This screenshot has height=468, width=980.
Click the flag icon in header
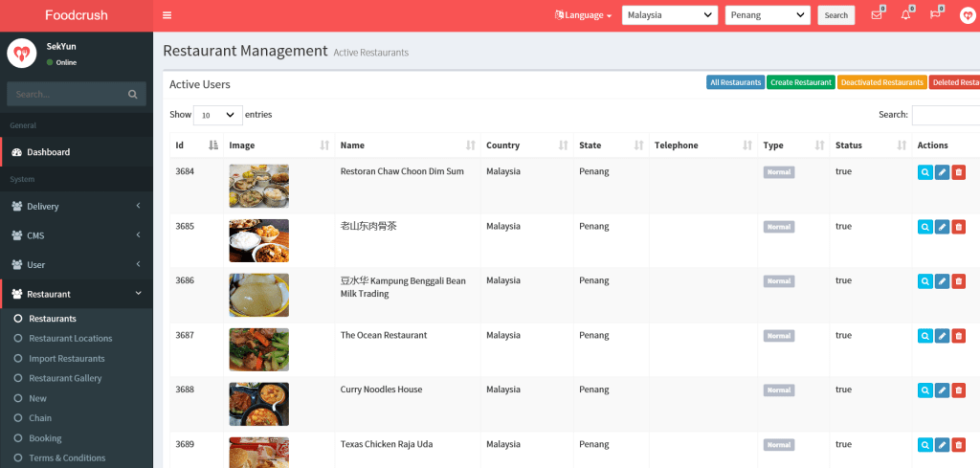coord(935,14)
